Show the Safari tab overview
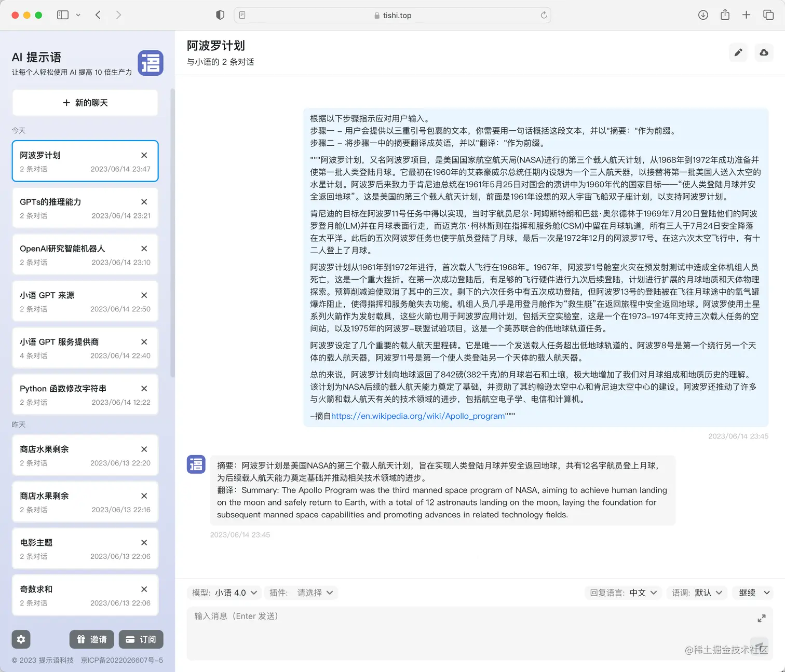785x672 pixels. pyautogui.click(x=768, y=15)
